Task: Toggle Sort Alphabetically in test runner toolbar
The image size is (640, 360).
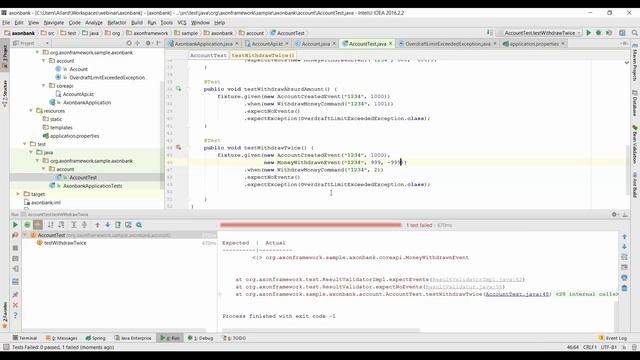Action: (51, 225)
